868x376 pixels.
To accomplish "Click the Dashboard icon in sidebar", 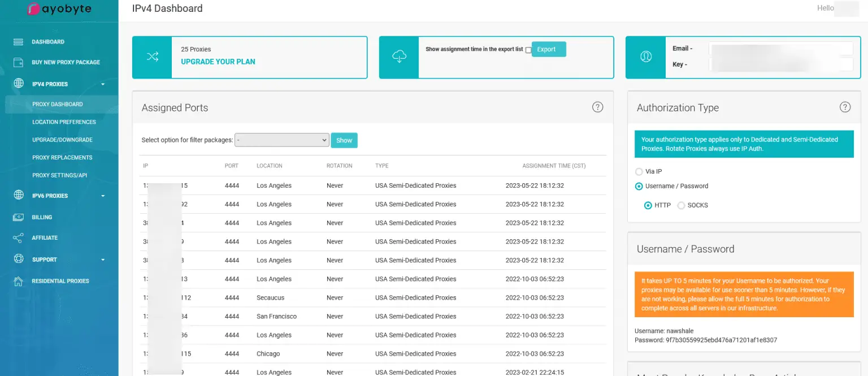I will coord(18,42).
